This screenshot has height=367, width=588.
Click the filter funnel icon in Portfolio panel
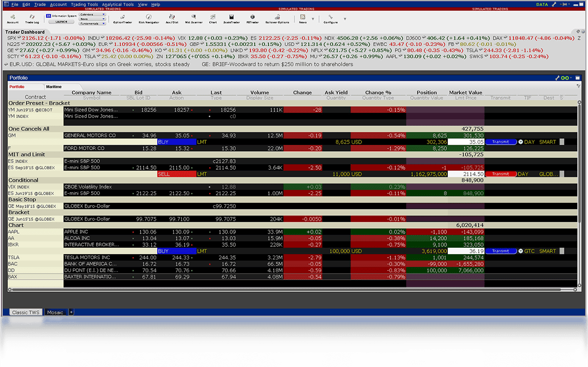coord(579,85)
